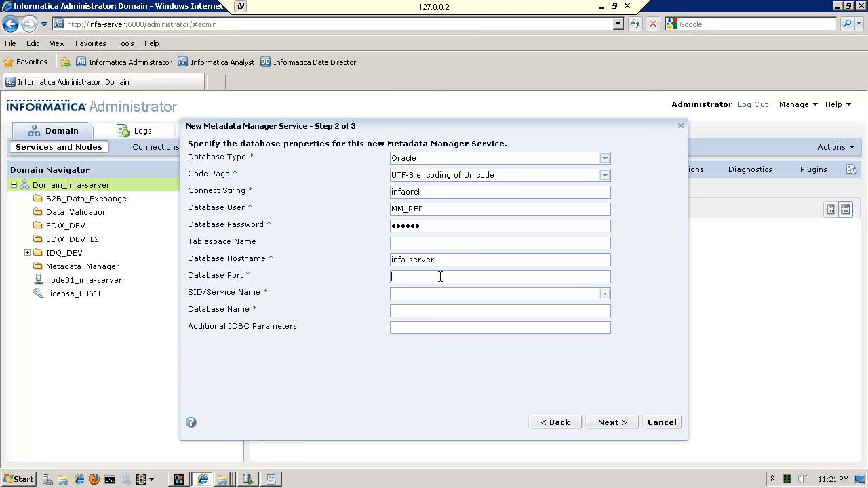Open the View menu
Screen dimensions: 868x488
click(x=57, y=43)
